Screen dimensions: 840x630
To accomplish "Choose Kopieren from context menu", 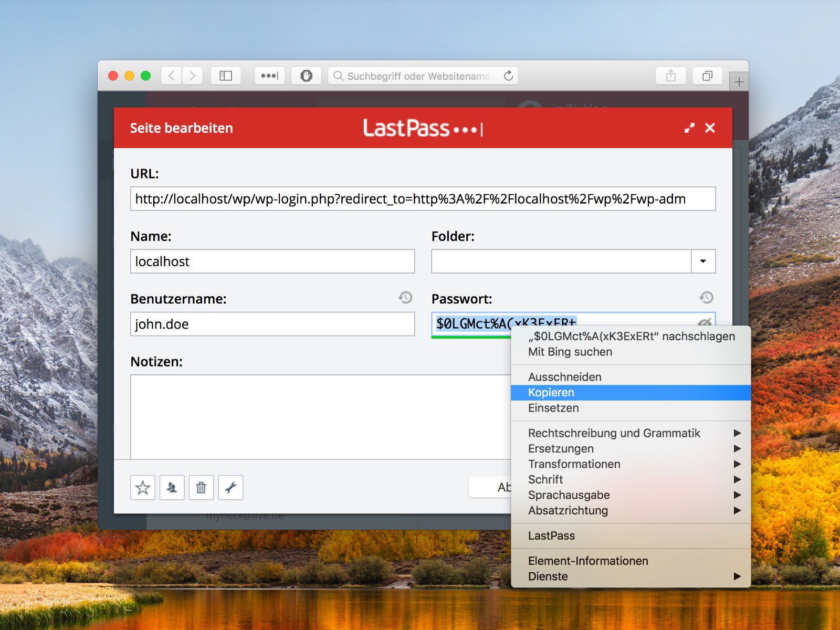I will point(631,393).
